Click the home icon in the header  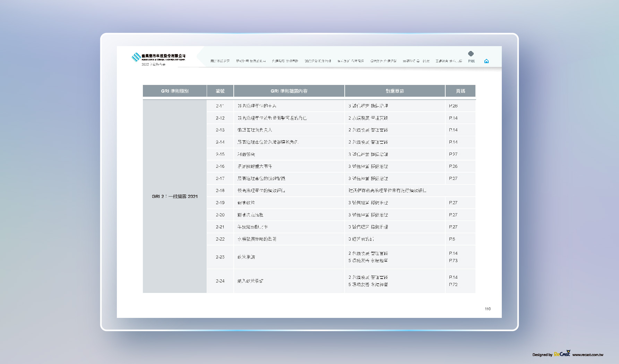pyautogui.click(x=486, y=61)
